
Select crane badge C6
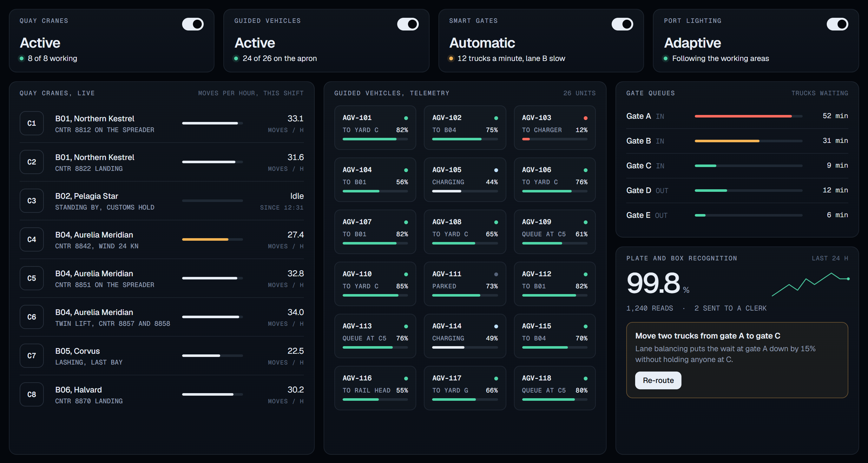pos(32,317)
